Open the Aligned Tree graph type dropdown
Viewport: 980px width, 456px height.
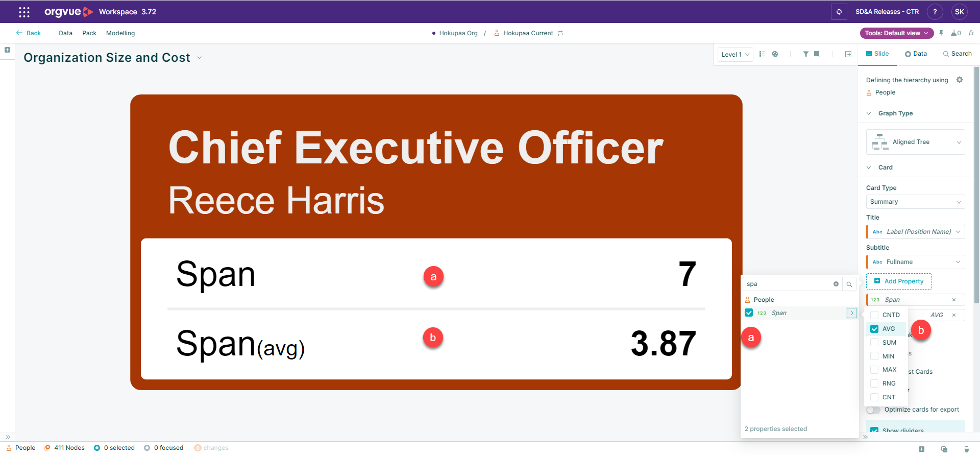[916, 142]
